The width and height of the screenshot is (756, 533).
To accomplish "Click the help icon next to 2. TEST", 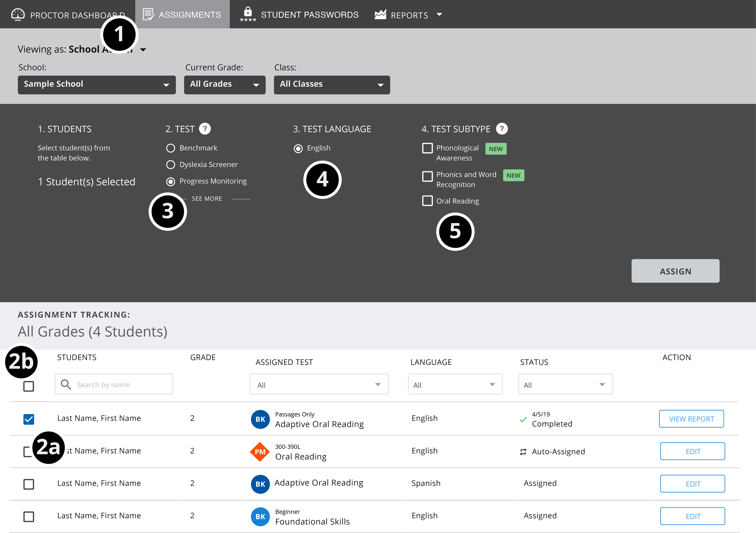I will click(x=205, y=129).
